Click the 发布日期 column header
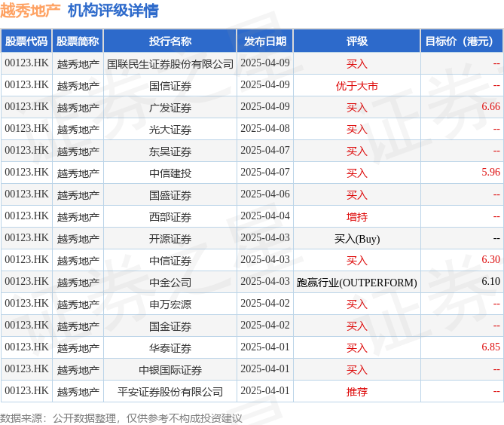Screen dimensions: 504x425 coord(265,41)
